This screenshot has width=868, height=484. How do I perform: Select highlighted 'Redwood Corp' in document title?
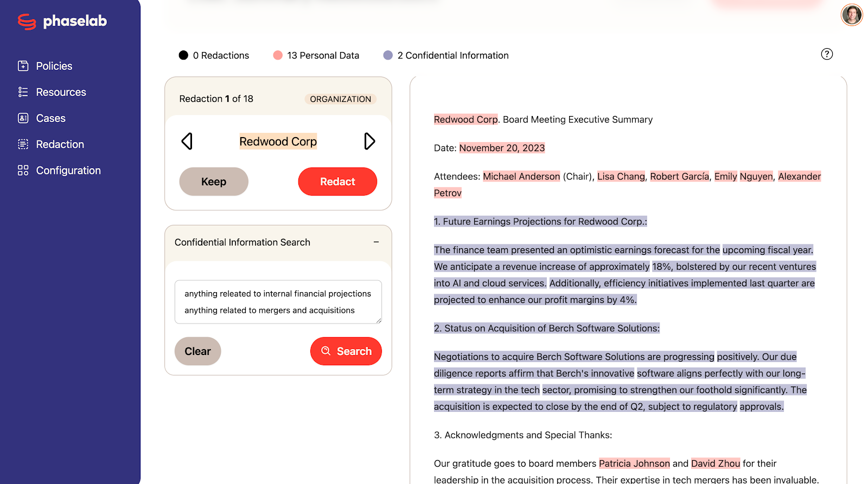click(x=466, y=119)
